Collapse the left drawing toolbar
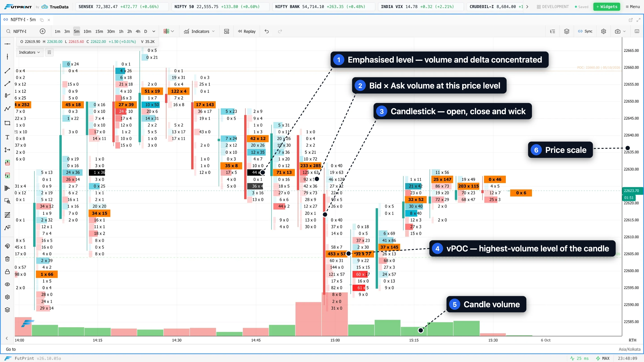 click(x=7, y=338)
